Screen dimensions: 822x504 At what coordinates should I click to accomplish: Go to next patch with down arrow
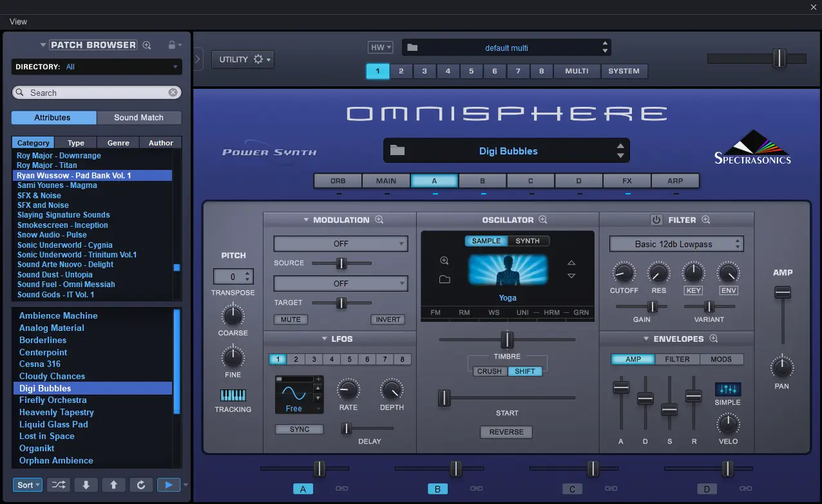[x=86, y=485]
